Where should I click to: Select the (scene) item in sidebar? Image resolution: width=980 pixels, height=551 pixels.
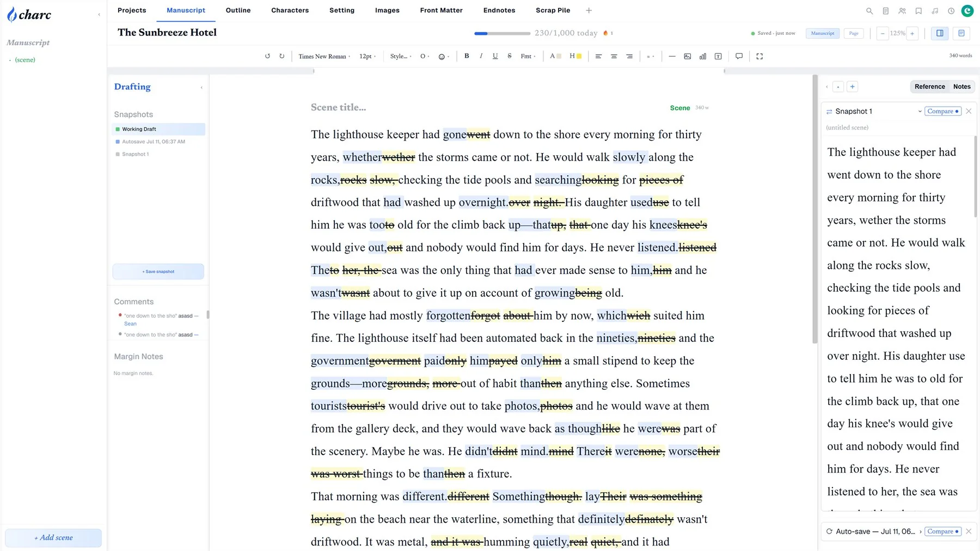point(25,60)
